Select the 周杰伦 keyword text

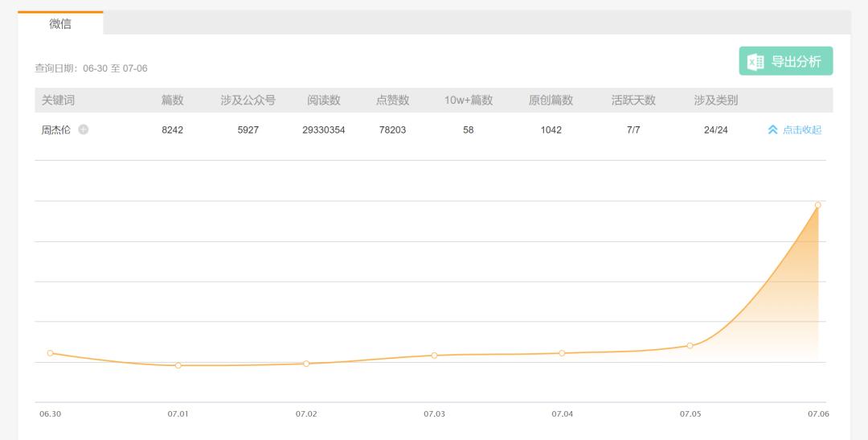point(56,130)
